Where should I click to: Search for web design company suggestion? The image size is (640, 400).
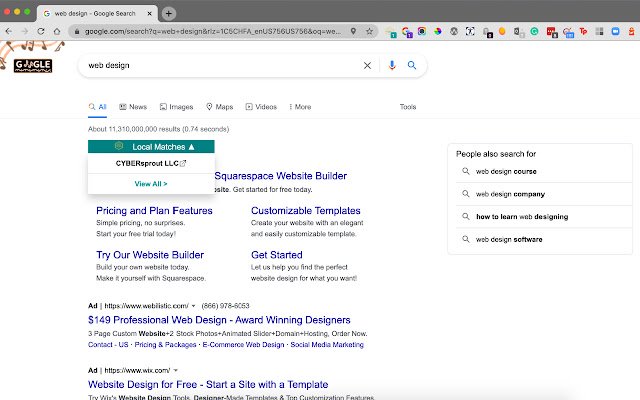(510, 194)
